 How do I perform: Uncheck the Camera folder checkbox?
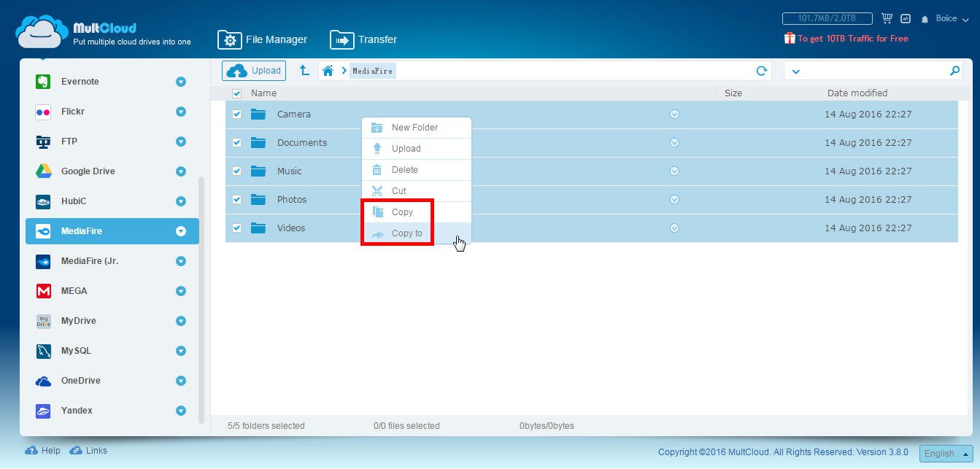coord(236,114)
